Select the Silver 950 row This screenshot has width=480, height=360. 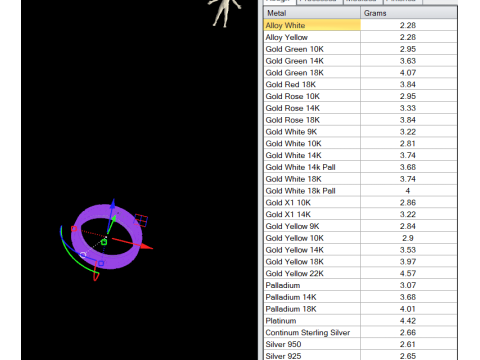(x=360, y=344)
